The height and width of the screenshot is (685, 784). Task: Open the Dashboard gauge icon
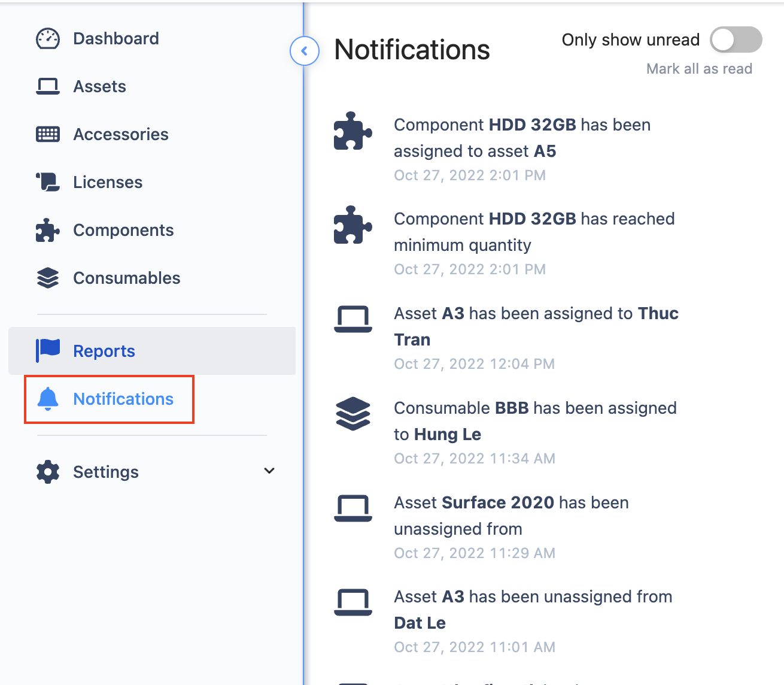(47, 38)
